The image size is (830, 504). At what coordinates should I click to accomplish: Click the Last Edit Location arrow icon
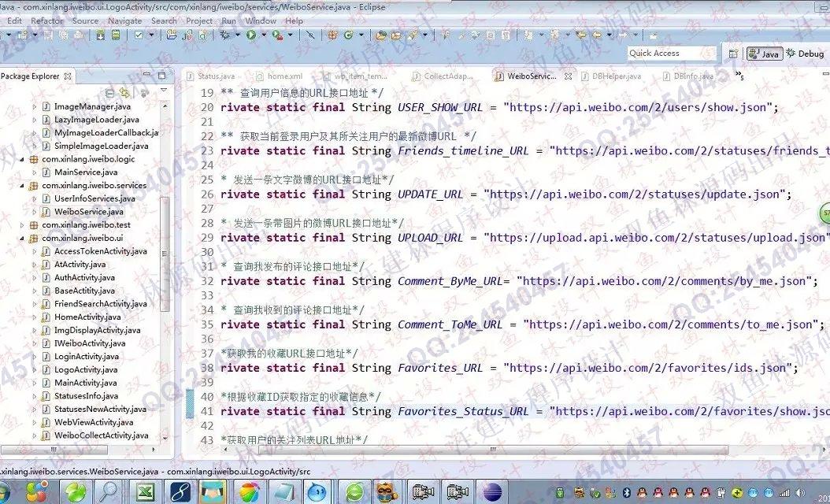point(581,35)
